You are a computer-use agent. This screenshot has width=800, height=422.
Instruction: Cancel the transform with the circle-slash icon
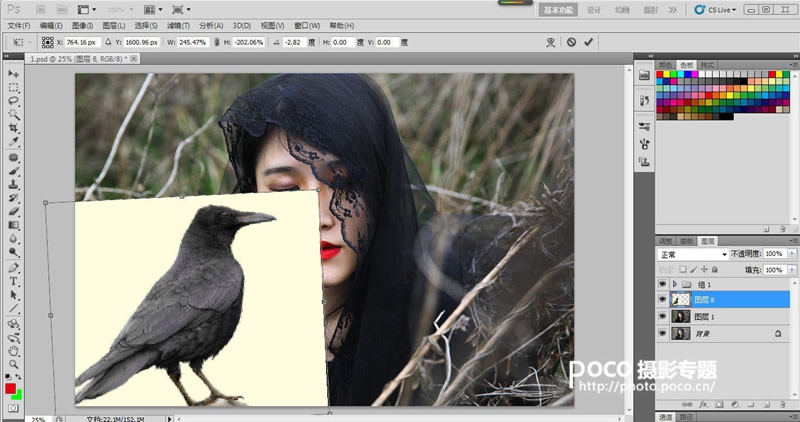[571, 42]
